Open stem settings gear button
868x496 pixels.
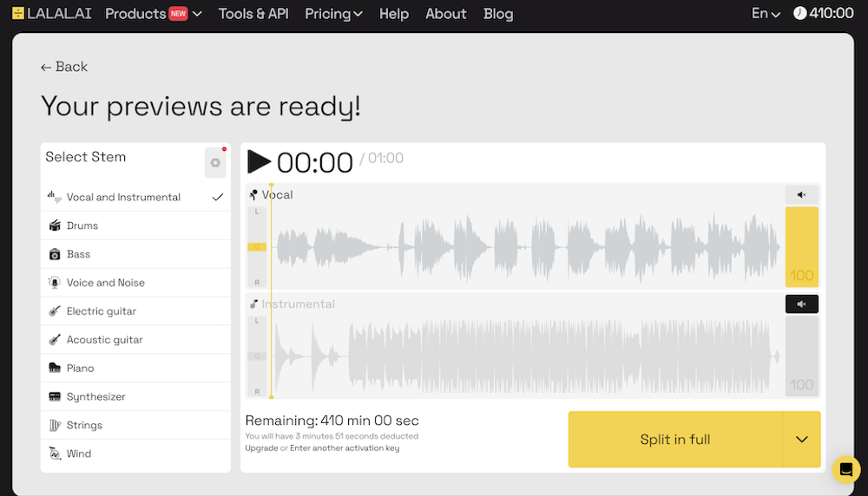pos(215,162)
